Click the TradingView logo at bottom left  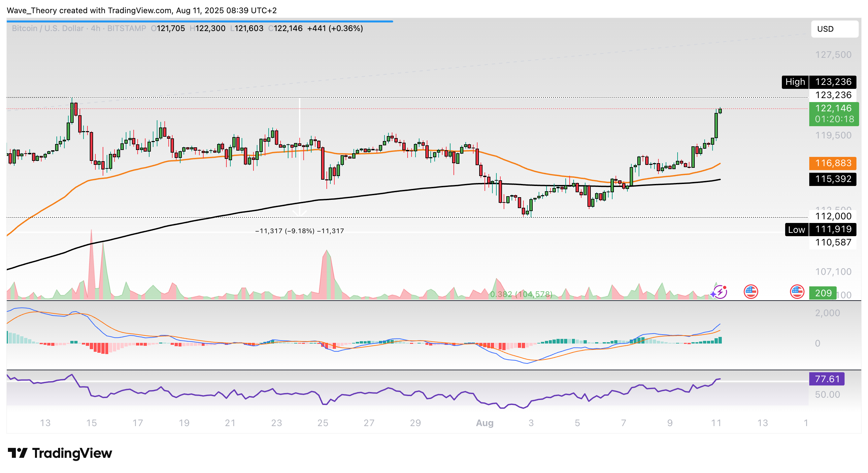pos(60,453)
